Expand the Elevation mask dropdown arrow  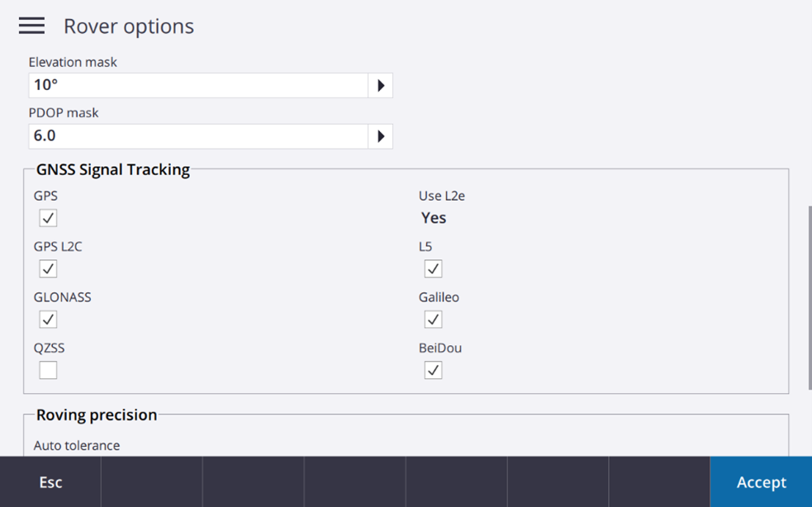point(381,85)
